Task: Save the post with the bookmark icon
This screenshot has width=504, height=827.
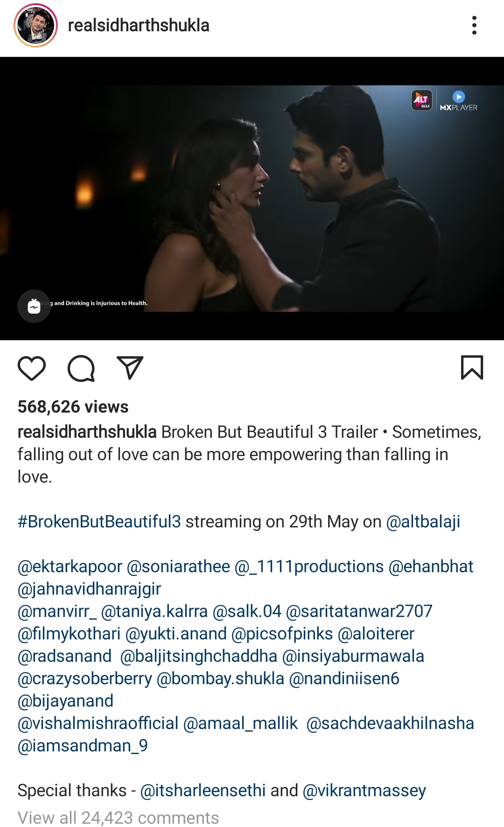Action: click(472, 367)
